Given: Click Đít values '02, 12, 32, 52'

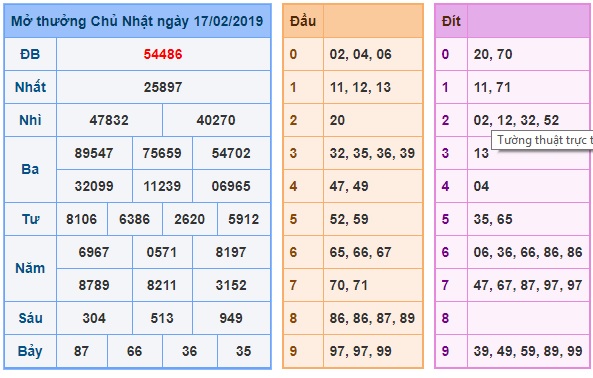Looking at the screenshot, I should (x=516, y=120).
